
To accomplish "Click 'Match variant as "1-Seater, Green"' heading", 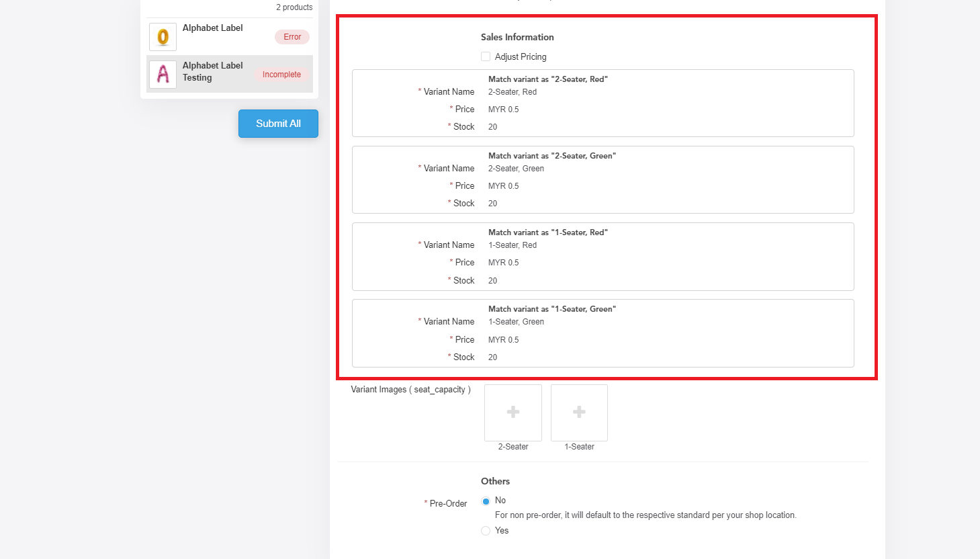I will point(552,309).
